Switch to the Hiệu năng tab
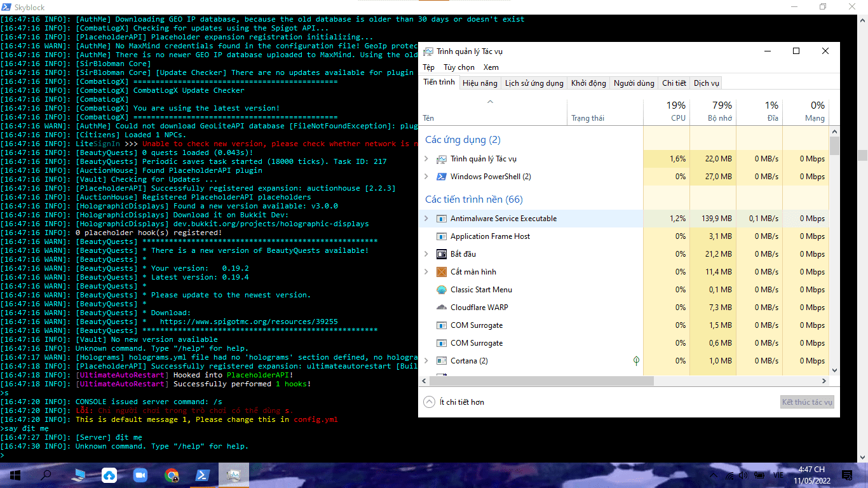 click(480, 83)
